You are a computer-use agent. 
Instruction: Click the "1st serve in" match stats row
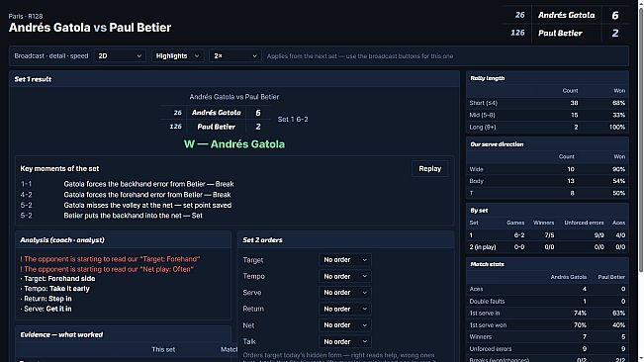547,314
